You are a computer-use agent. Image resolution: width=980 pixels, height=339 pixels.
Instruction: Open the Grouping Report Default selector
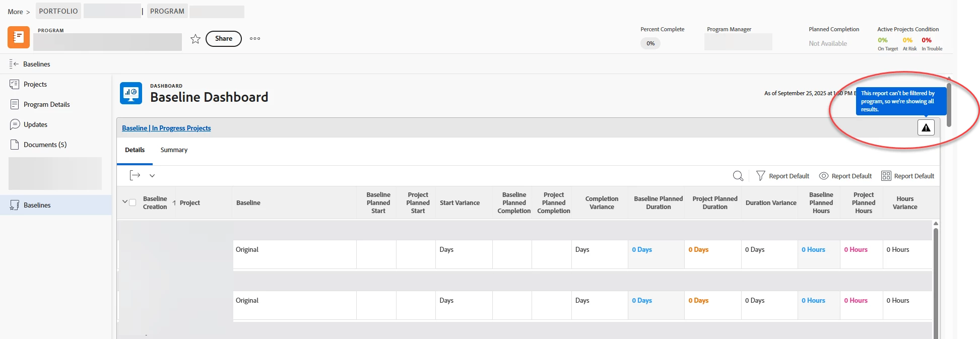point(907,176)
